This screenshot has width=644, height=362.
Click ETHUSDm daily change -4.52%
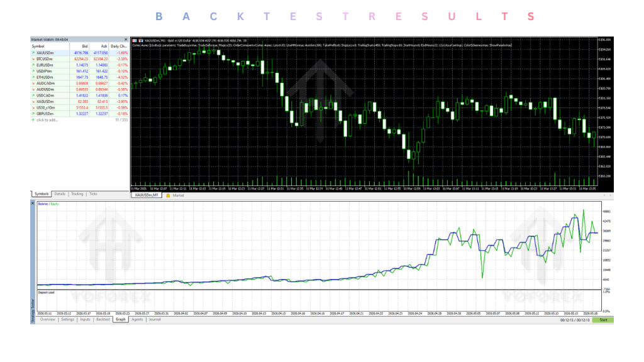pos(122,77)
